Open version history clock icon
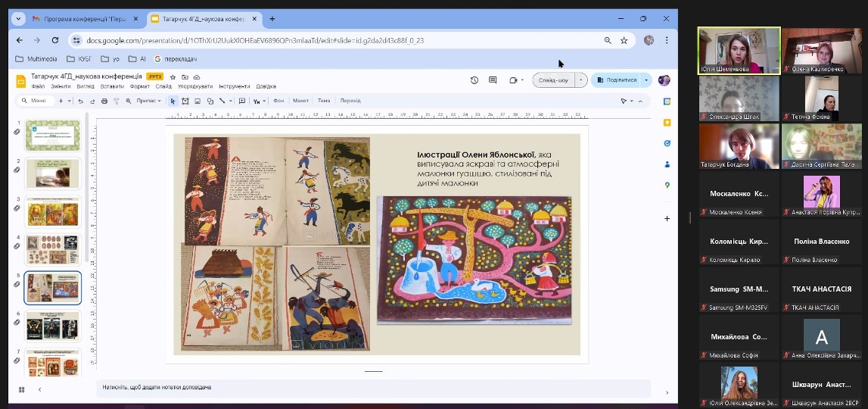Screen dimensions: 868x409 [474, 80]
